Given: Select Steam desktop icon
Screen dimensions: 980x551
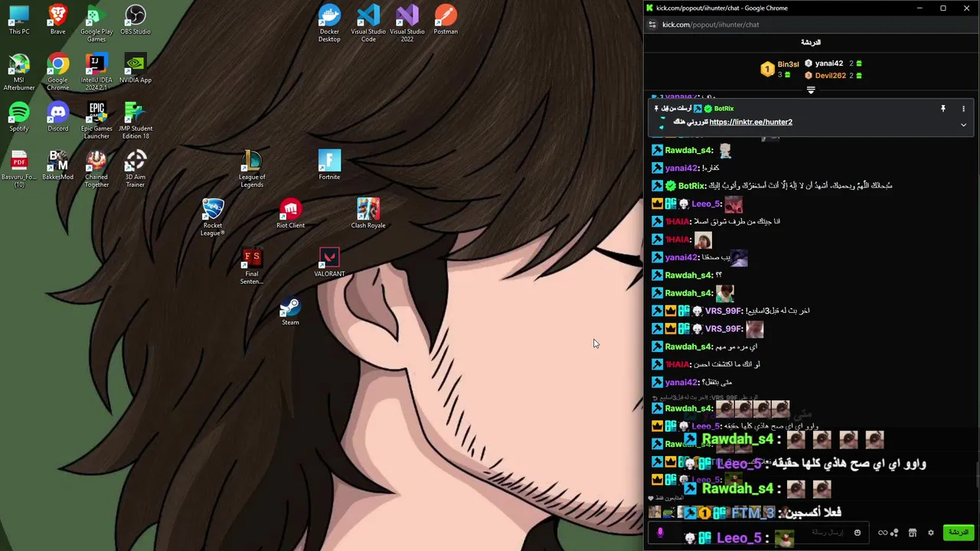Looking at the screenshot, I should (x=290, y=311).
